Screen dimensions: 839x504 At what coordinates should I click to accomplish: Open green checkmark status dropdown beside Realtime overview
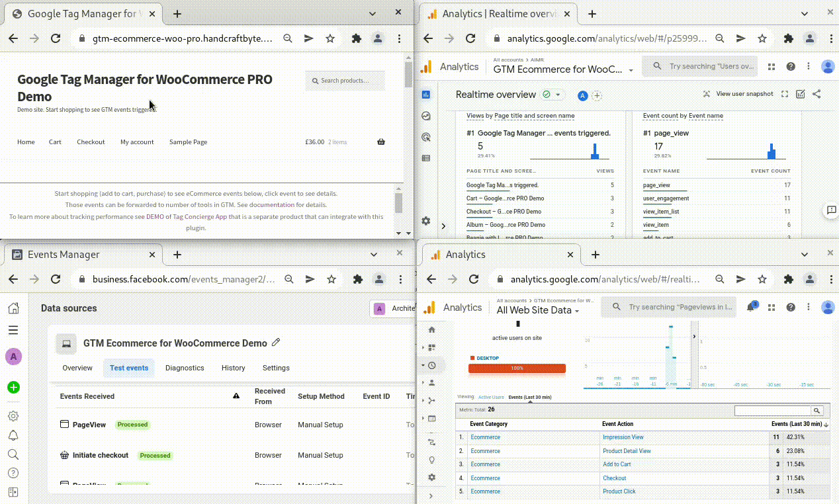[551, 95]
